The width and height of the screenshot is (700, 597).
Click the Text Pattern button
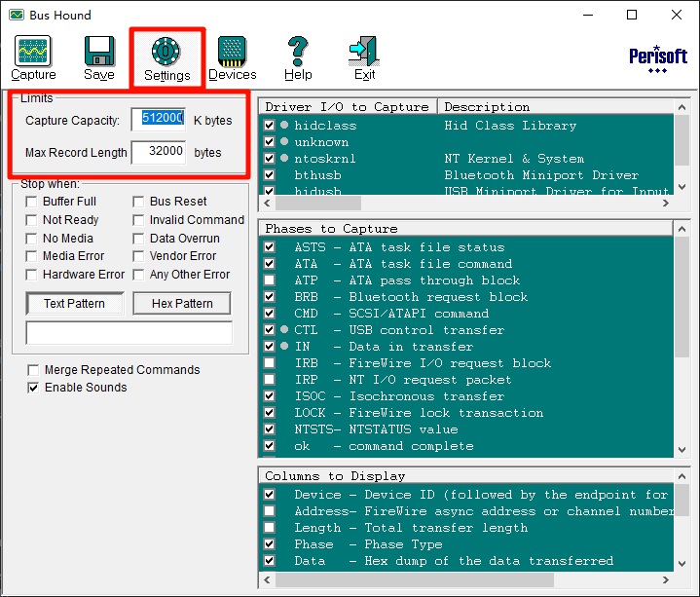tap(75, 304)
